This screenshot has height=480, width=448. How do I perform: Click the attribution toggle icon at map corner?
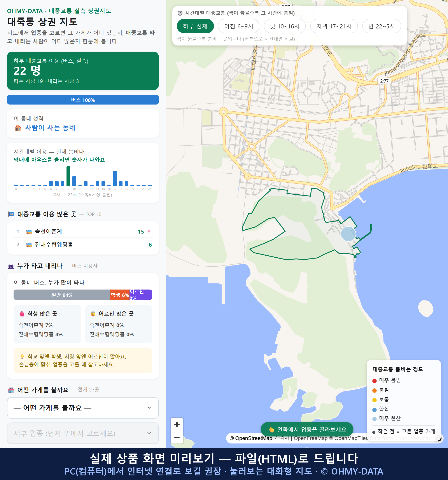point(438,438)
